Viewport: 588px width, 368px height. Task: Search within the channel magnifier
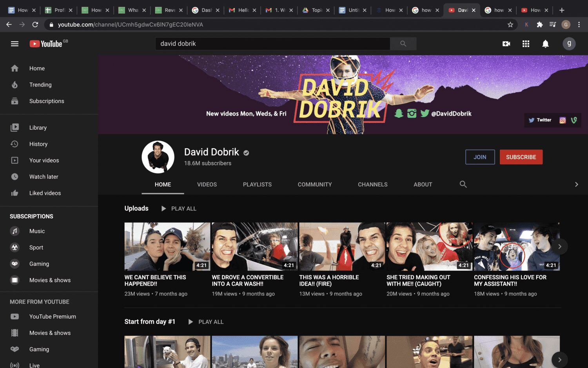tap(463, 184)
